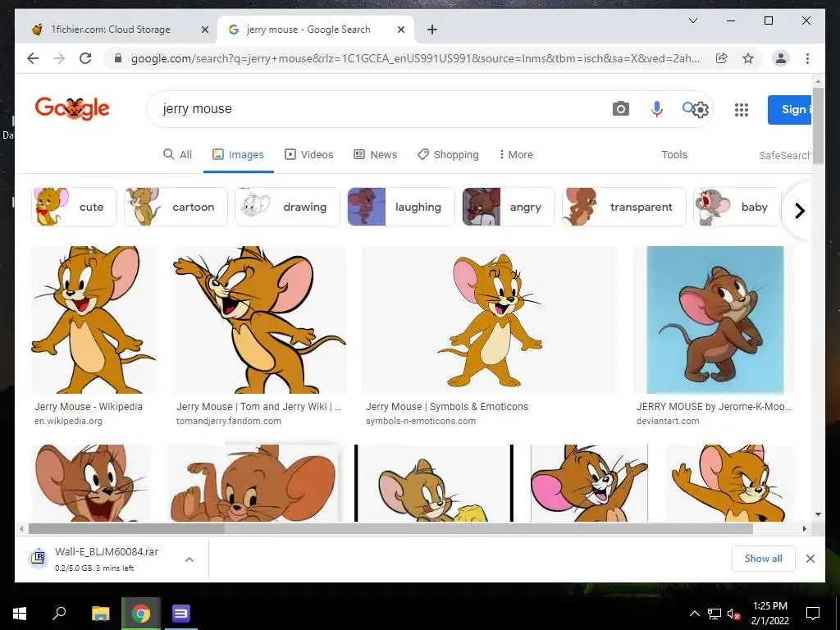Open the Symbols & Emoticons Jerry image

tap(491, 320)
